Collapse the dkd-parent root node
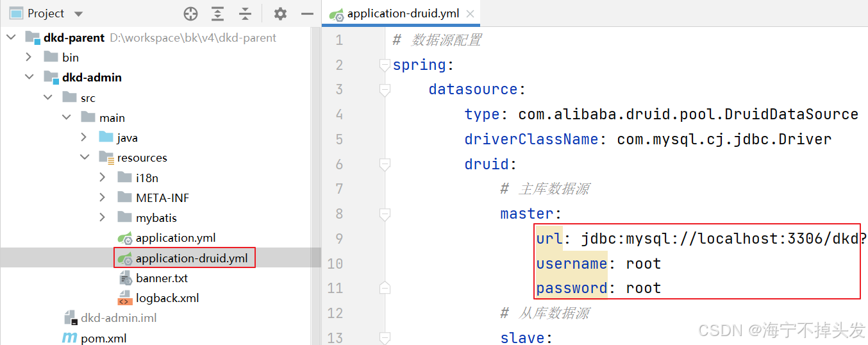This screenshot has height=345, width=868. (11, 37)
